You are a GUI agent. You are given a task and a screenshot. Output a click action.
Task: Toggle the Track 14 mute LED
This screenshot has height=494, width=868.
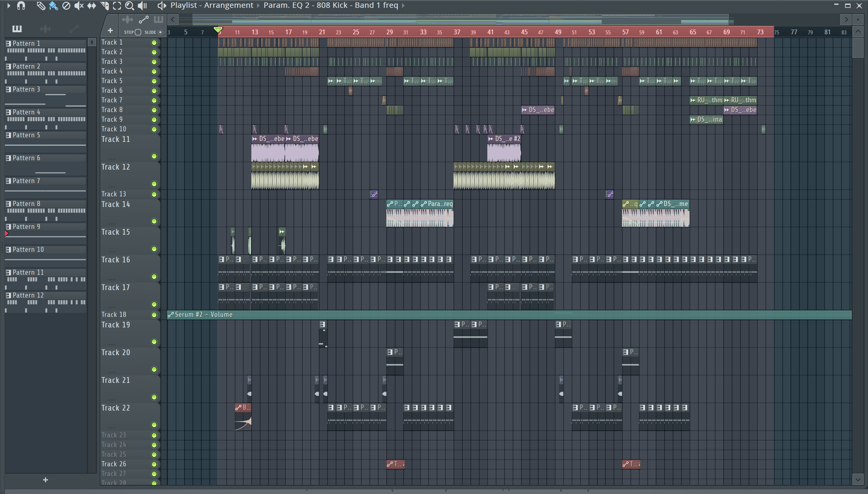[154, 221]
